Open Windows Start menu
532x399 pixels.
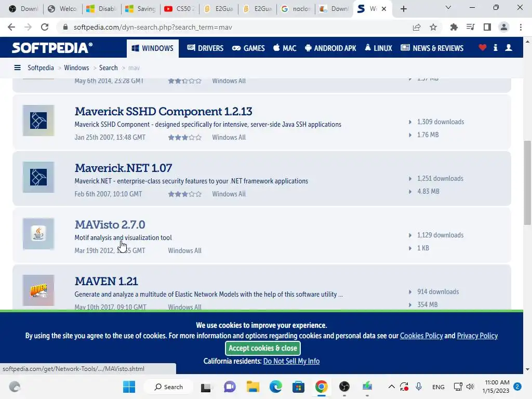129,387
